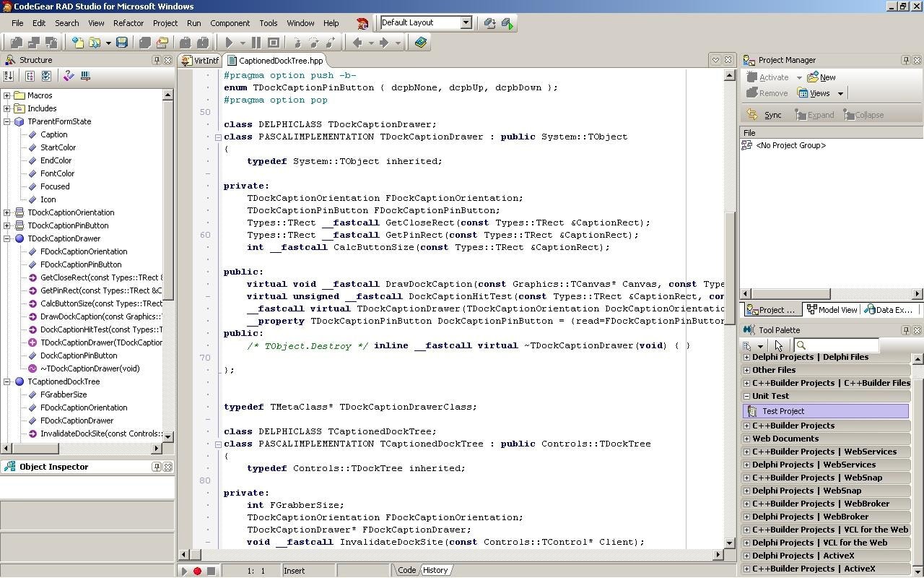Click the Program Reset stop icon
The image size is (924, 578).
tap(273, 43)
